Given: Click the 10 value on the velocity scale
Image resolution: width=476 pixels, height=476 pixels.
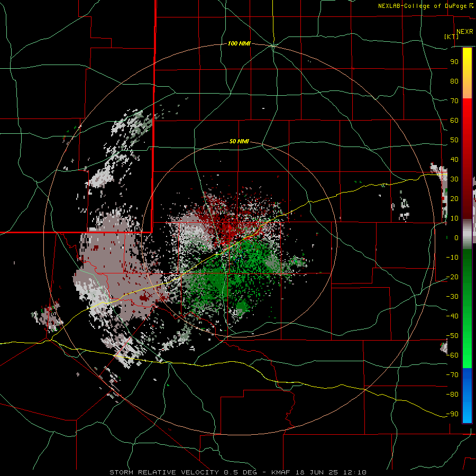Looking at the screenshot, I should coord(454,218).
